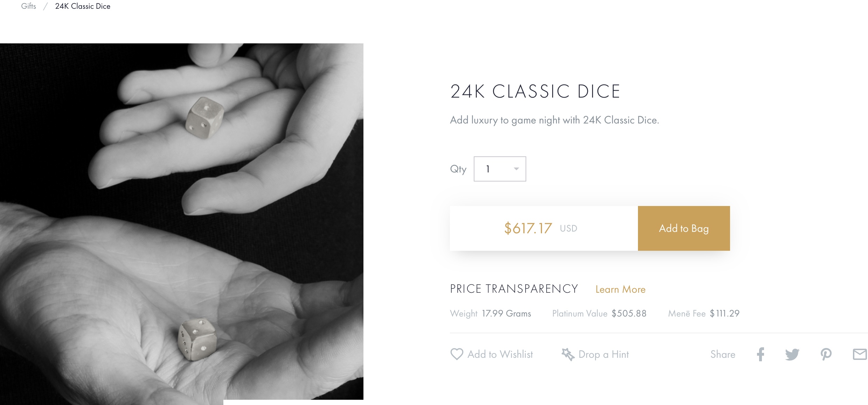Click the Platinum Value amount
The height and width of the screenshot is (405, 868).
629,313
